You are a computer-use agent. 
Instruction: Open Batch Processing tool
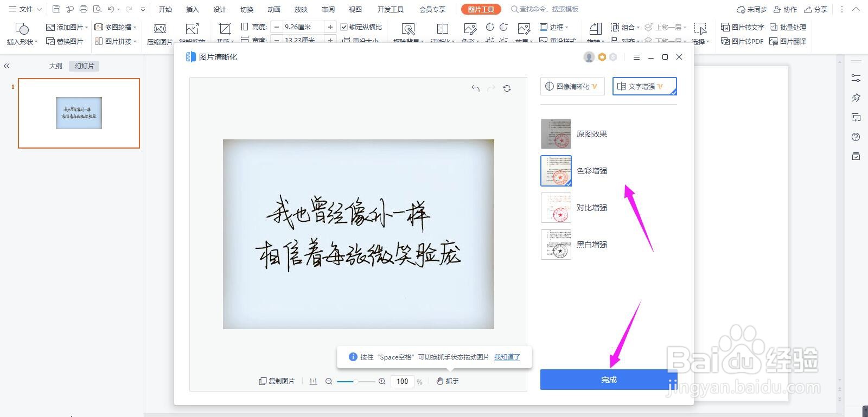(788, 27)
